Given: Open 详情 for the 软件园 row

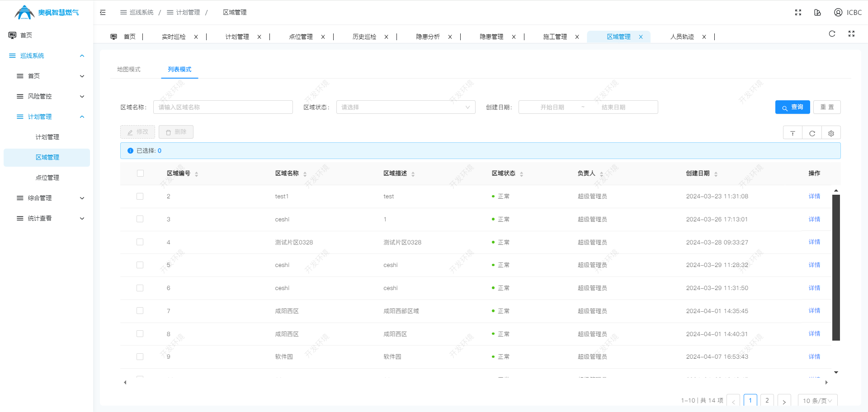Looking at the screenshot, I should [814, 357].
